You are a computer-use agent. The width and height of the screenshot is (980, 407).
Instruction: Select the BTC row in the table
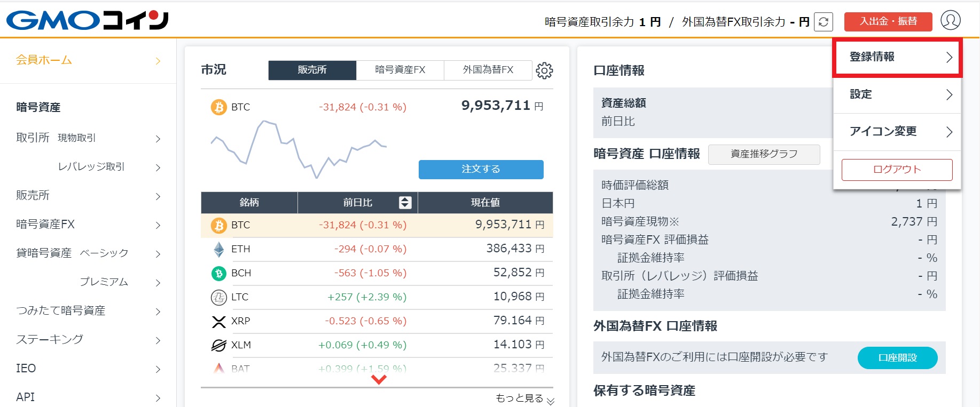(377, 225)
